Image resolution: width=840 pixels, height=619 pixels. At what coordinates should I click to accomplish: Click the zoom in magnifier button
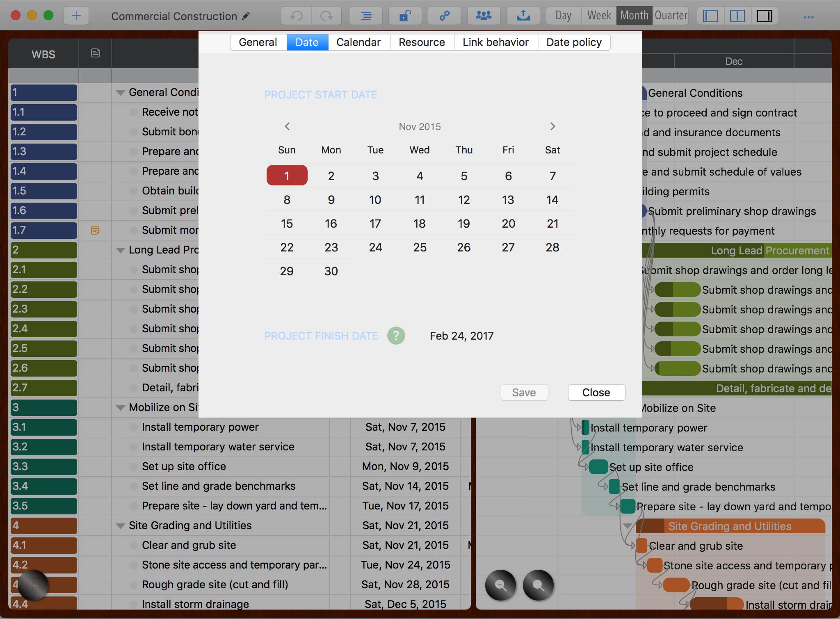pos(538,585)
